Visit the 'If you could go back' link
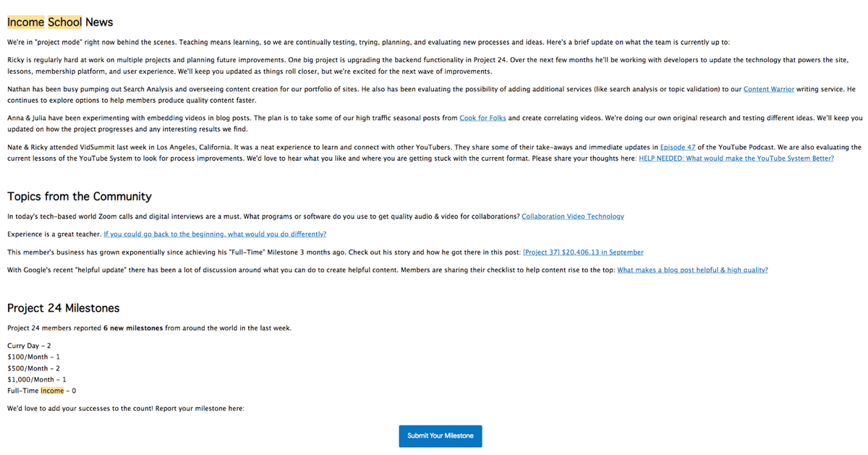Image resolution: width=868 pixels, height=455 pixels. (215, 234)
